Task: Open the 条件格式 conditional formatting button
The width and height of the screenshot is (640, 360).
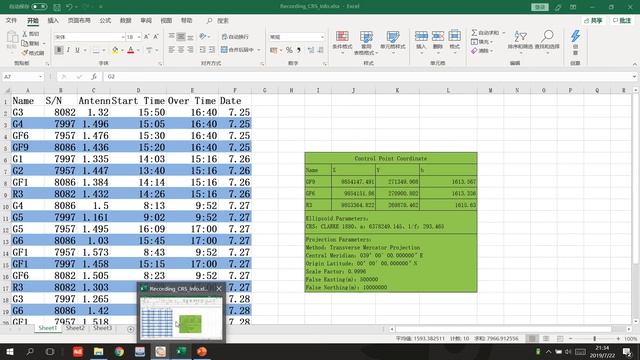Action: tap(342, 41)
